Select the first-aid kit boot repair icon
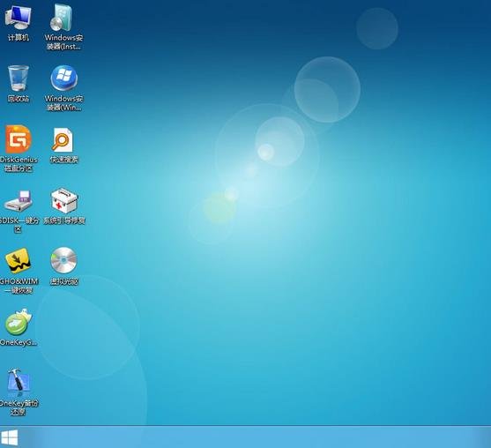This screenshot has width=491, height=448. pos(64,200)
